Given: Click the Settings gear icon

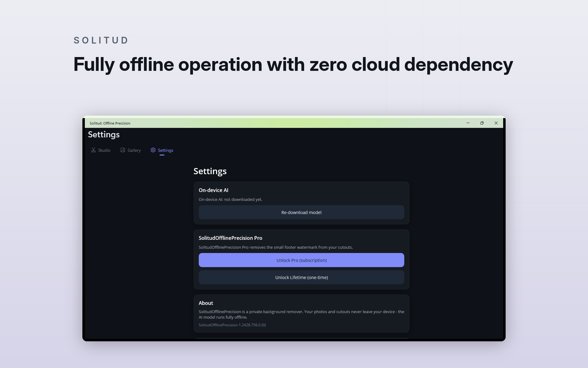Looking at the screenshot, I should 153,150.
